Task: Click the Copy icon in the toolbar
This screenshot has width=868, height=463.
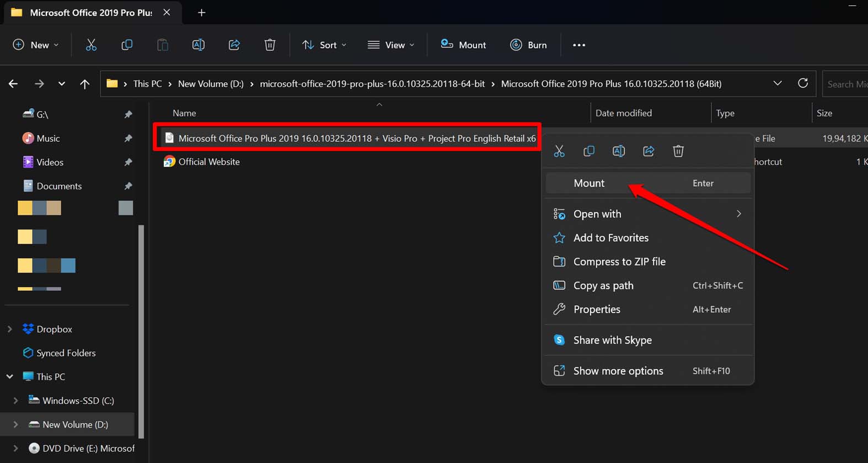Action: click(127, 45)
